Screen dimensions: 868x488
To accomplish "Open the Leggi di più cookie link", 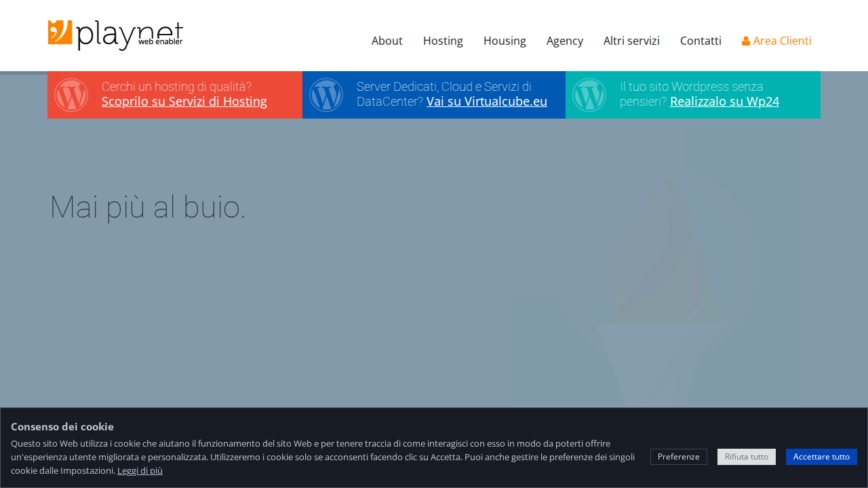I will click(140, 470).
